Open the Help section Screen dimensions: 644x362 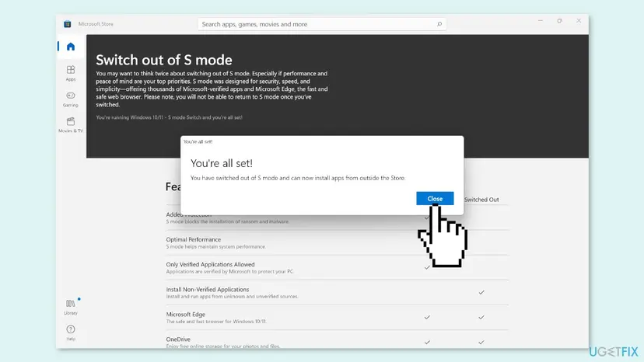[71, 332]
